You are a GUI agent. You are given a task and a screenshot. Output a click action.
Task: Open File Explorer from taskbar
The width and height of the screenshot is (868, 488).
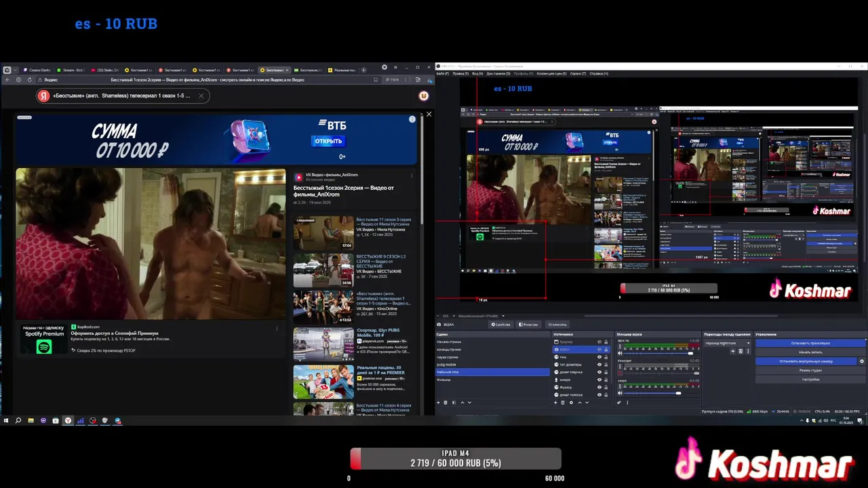tap(31, 420)
